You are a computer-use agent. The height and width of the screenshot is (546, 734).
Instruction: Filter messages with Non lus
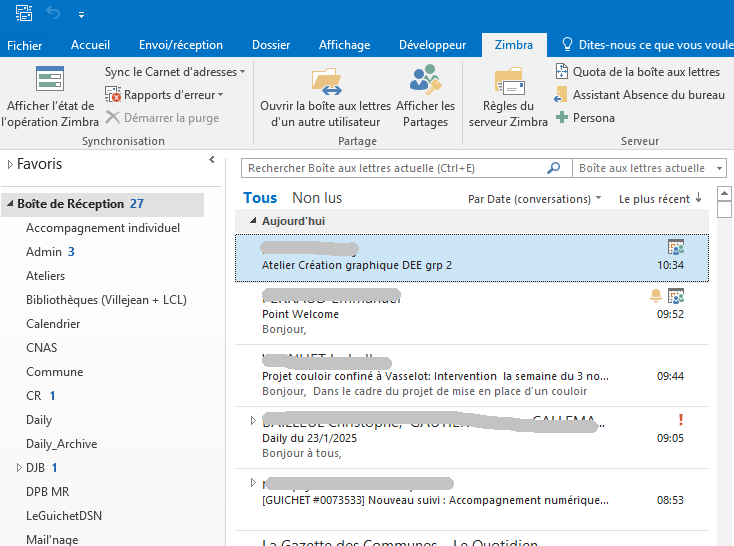[317, 198]
